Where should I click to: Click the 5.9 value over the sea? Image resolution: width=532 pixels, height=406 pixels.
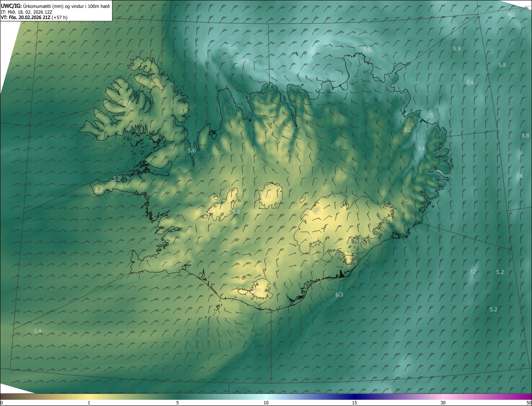(457, 49)
